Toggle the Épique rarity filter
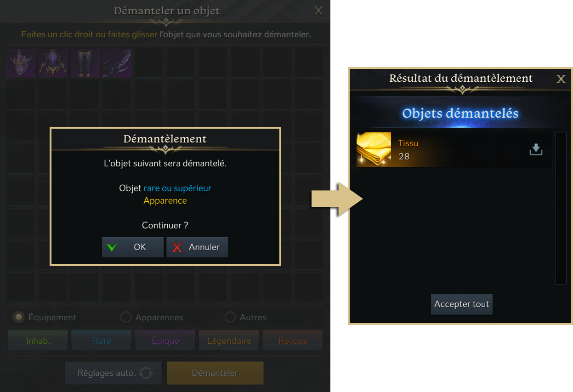Viewport: 573px width, 392px height. click(165, 341)
